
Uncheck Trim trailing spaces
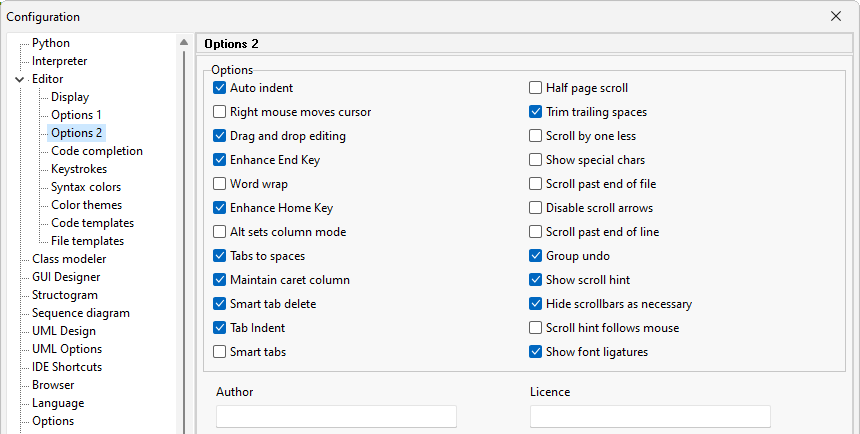(535, 112)
